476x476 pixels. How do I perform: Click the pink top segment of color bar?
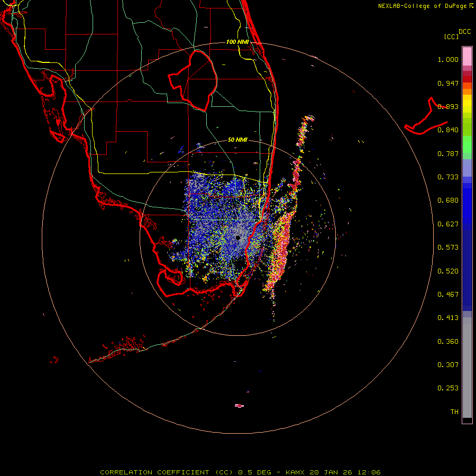pyautogui.click(x=467, y=56)
